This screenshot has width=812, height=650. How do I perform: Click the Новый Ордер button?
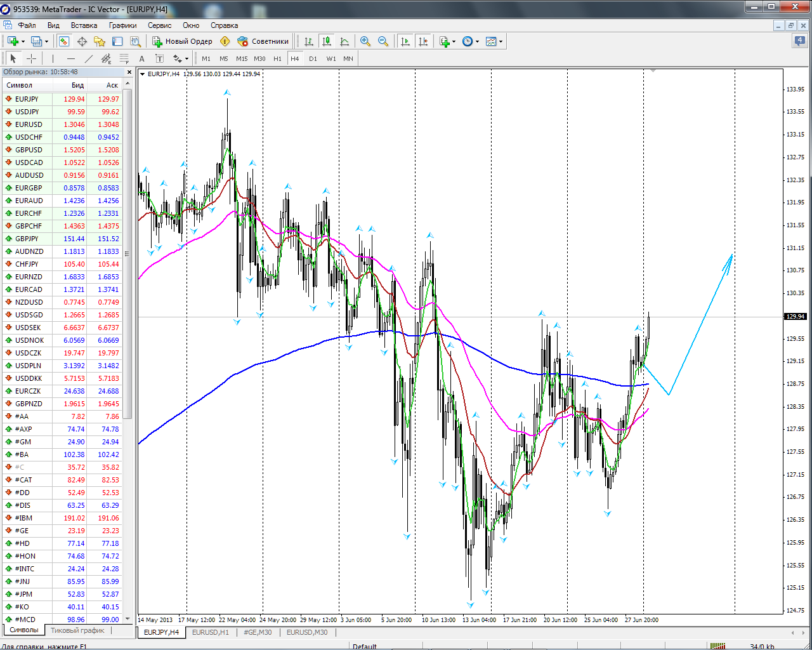coord(183,41)
